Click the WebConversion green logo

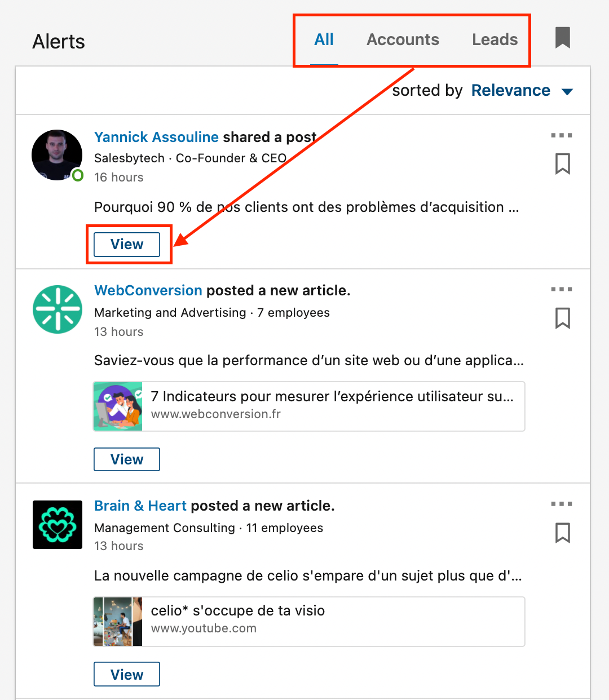click(58, 309)
